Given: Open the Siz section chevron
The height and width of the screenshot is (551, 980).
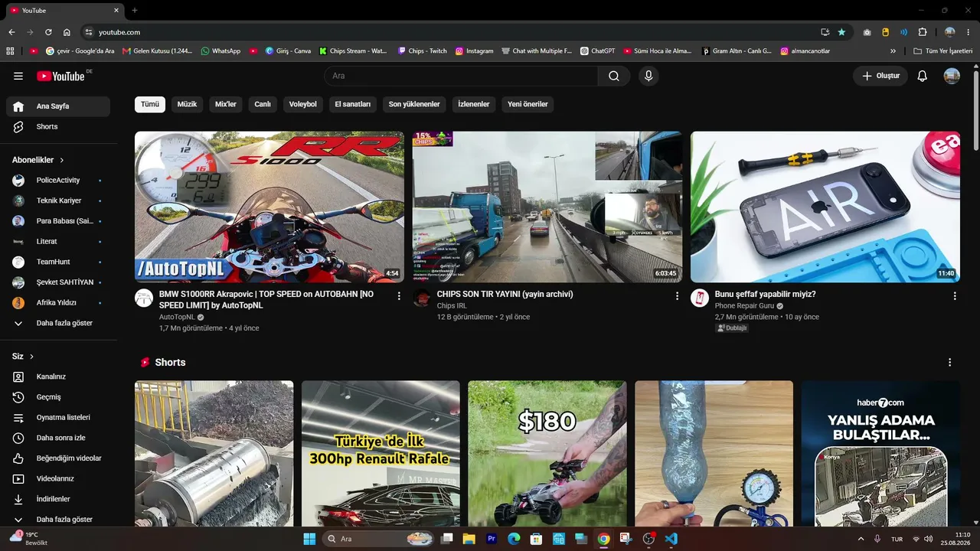Looking at the screenshot, I should point(32,357).
